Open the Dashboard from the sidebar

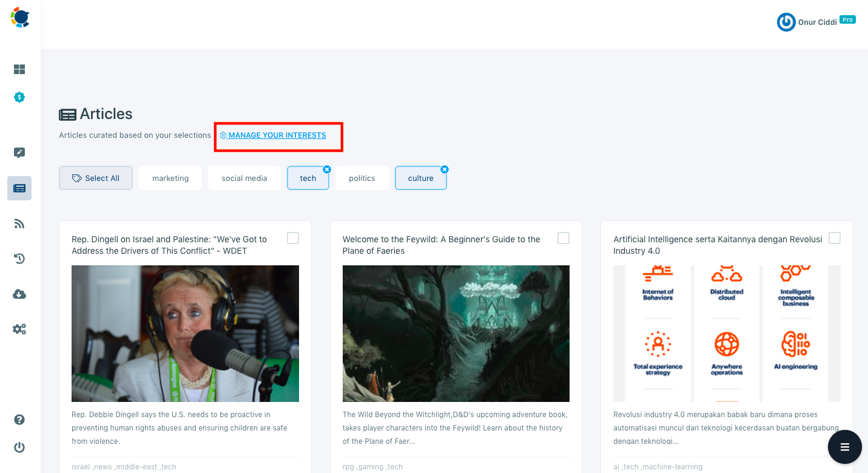click(19, 69)
